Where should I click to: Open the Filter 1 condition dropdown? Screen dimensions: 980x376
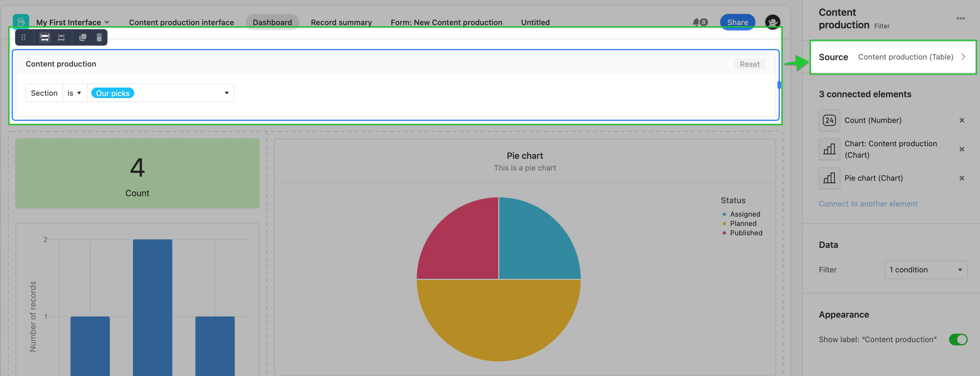point(926,270)
